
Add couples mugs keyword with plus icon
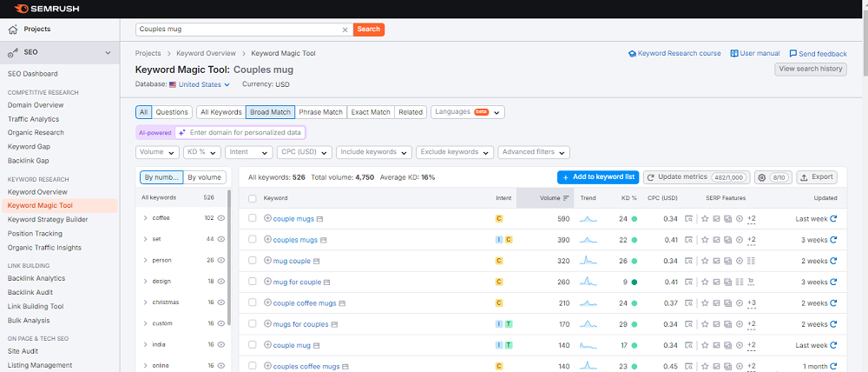click(268, 240)
